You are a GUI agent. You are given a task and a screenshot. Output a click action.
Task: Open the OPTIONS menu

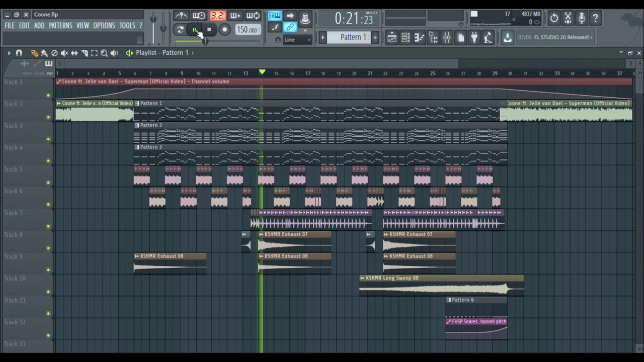click(104, 26)
